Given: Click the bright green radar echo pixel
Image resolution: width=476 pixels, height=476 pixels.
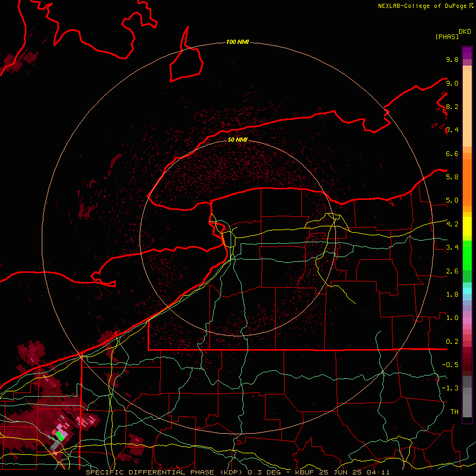Looking at the screenshot, I should tap(60, 436).
